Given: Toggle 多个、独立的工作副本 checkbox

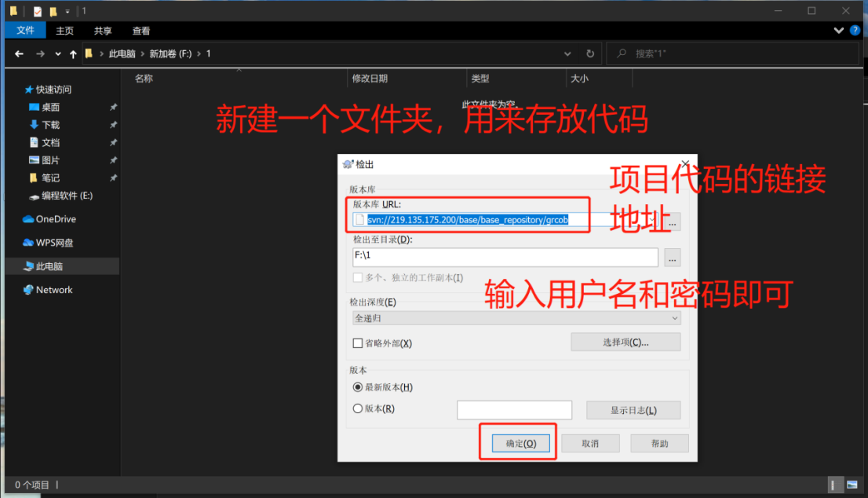Looking at the screenshot, I should coord(358,277).
